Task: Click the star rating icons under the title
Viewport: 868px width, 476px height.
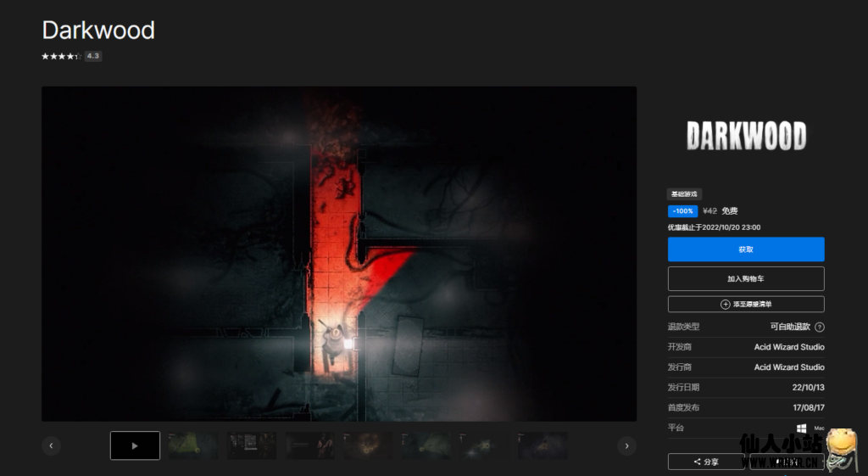Action: click(x=60, y=56)
